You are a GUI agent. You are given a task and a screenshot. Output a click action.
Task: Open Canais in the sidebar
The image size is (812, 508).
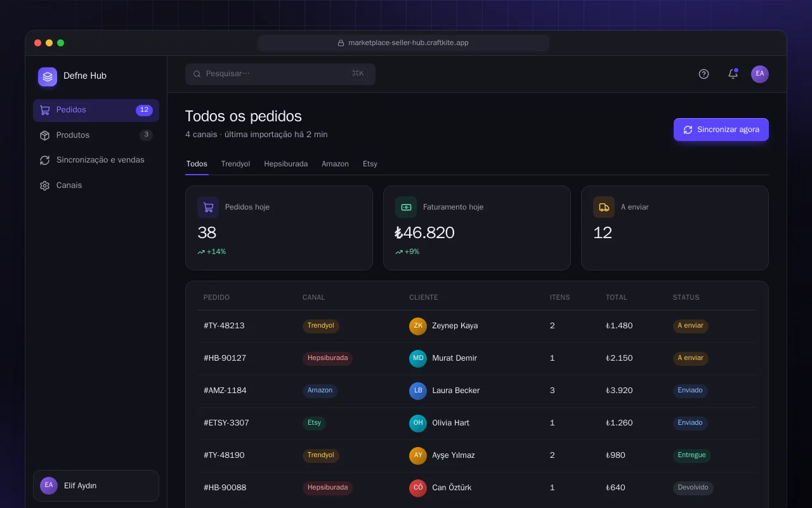(96, 185)
